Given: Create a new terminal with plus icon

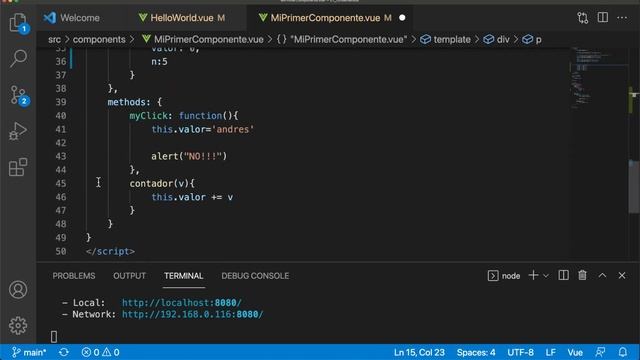Looking at the screenshot, I should [x=533, y=276].
